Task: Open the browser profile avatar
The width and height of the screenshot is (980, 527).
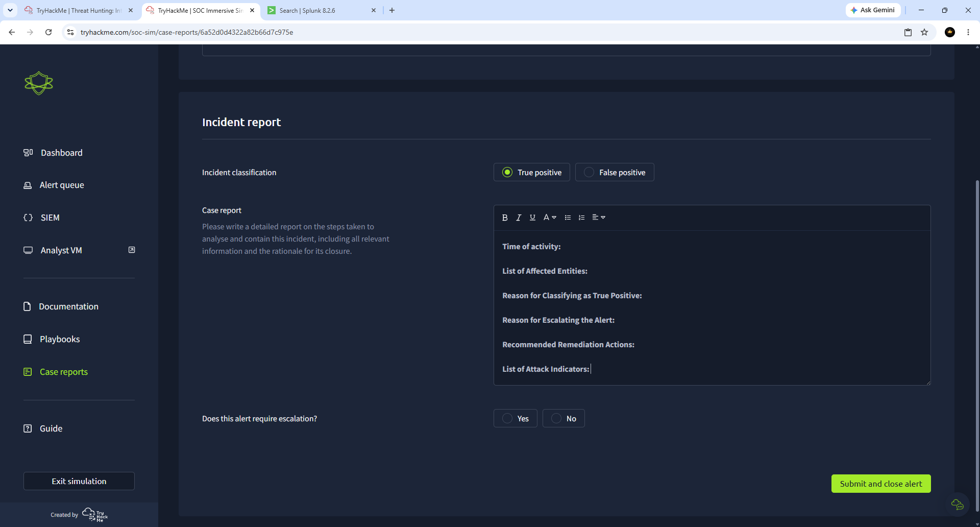Action: (x=950, y=32)
